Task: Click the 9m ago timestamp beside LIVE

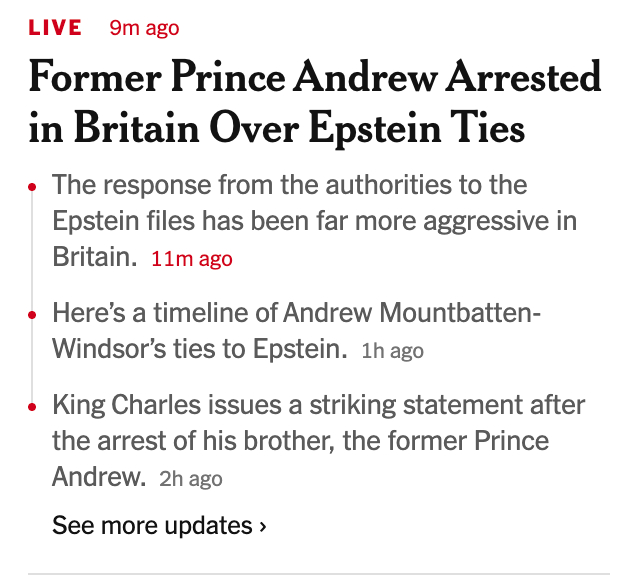Action: (144, 28)
